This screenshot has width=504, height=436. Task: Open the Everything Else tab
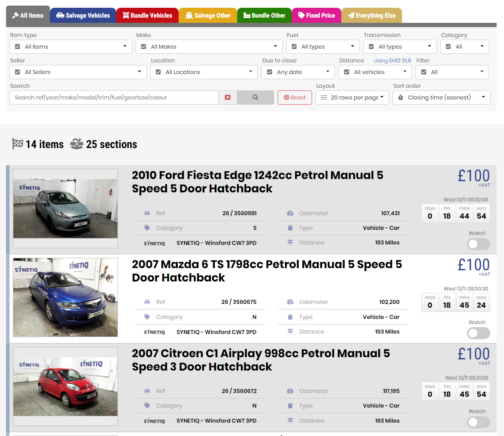point(371,15)
